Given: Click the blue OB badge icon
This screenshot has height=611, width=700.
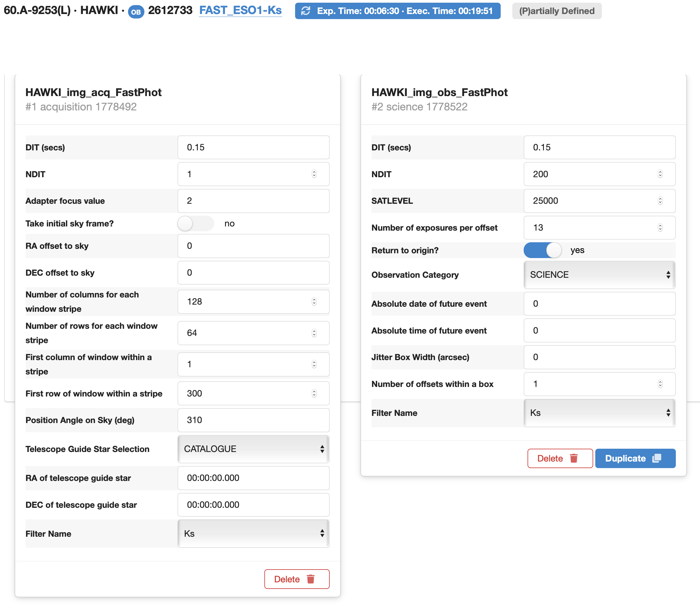Looking at the screenshot, I should tap(136, 12).
